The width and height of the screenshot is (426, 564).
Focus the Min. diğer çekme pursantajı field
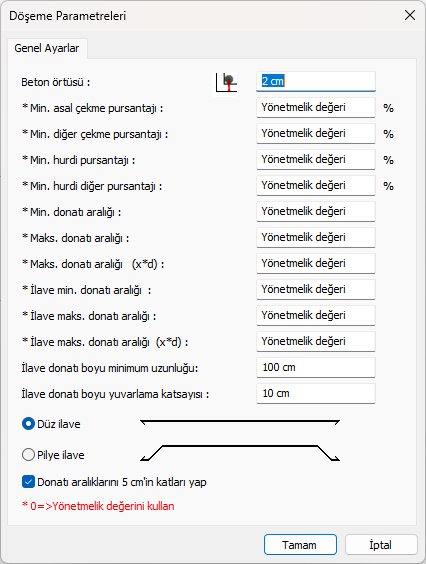coord(316,133)
